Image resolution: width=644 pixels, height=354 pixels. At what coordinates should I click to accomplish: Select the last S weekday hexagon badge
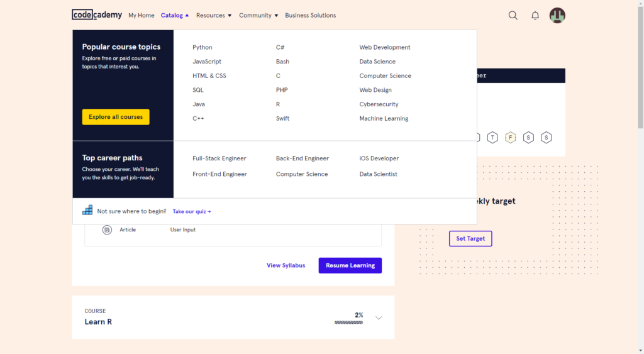(x=547, y=138)
